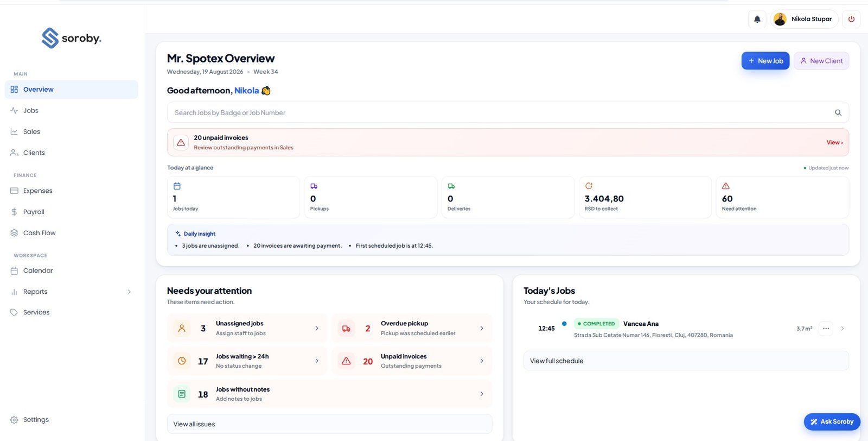Click the Soroby logo
This screenshot has width=868, height=441.
[x=72, y=38]
